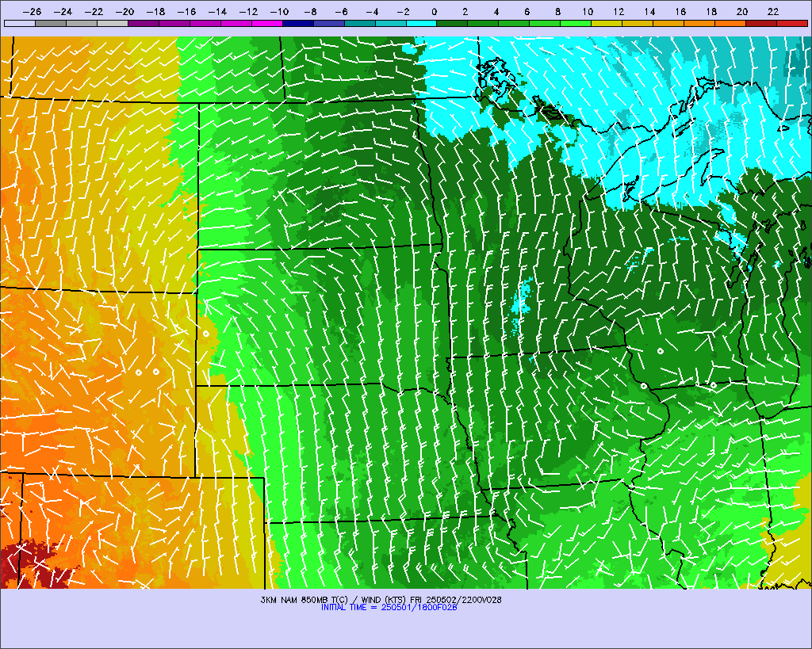Click the "0" legend label
812x649 pixels.
[434, 12]
